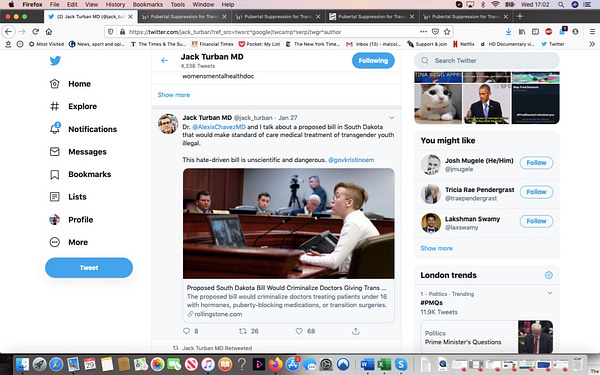
Task: Open rollingstone.com article link card
Action: pyautogui.click(x=289, y=301)
